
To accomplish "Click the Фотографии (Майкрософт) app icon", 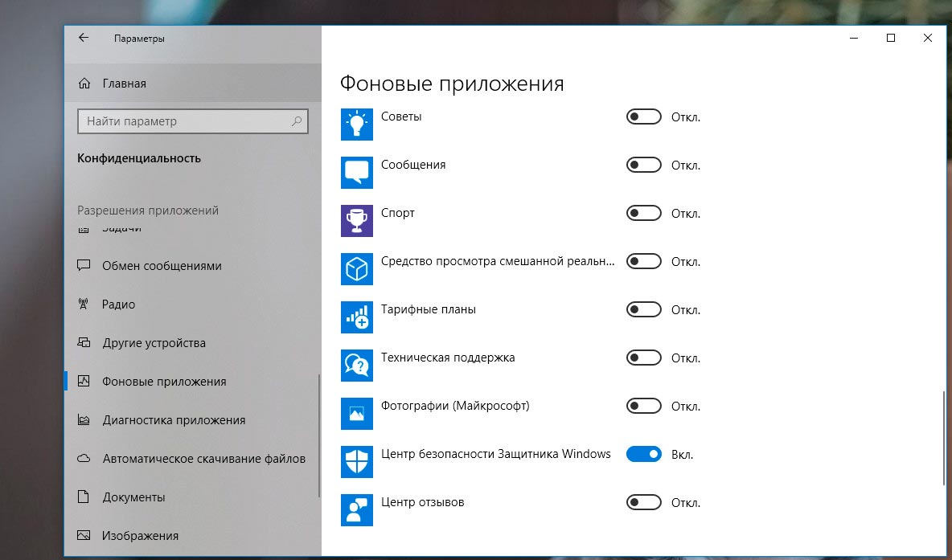I will tap(357, 413).
